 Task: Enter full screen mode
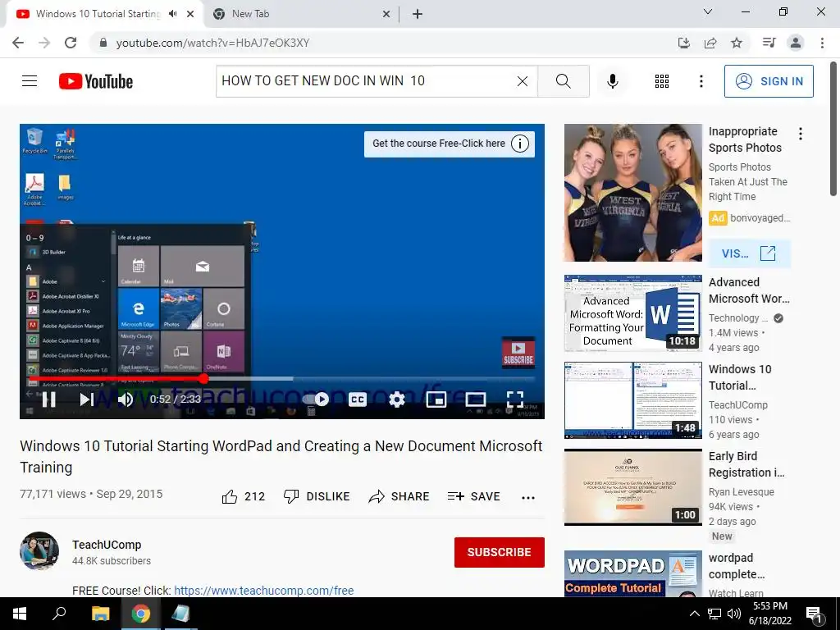[x=515, y=399]
